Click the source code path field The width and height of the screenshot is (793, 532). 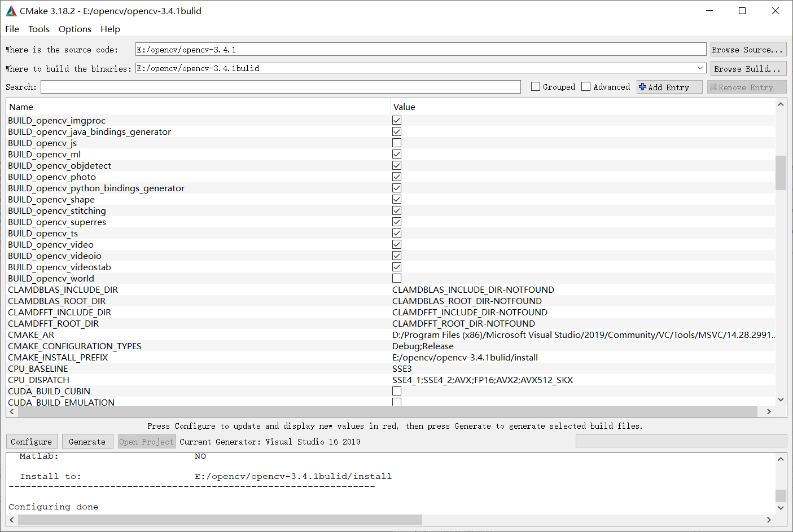click(x=420, y=50)
